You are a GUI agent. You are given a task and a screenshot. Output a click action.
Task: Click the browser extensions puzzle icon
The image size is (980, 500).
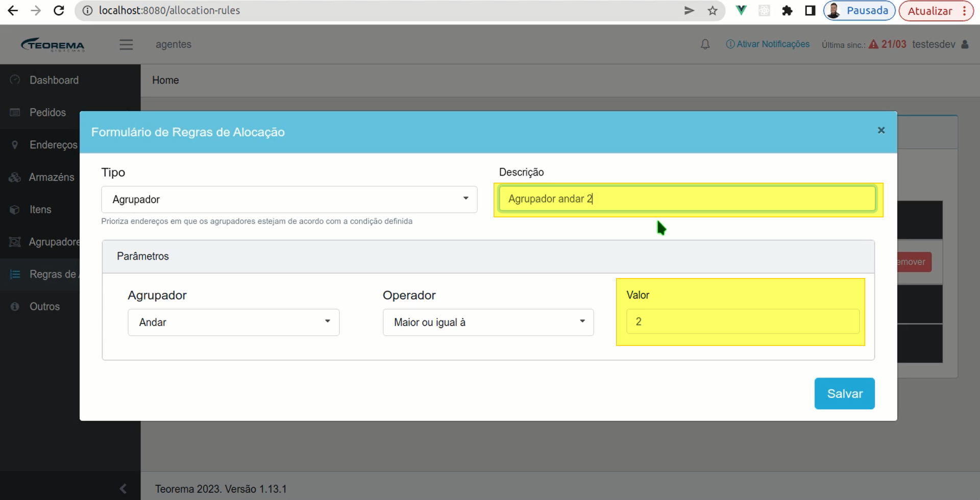coord(787,11)
